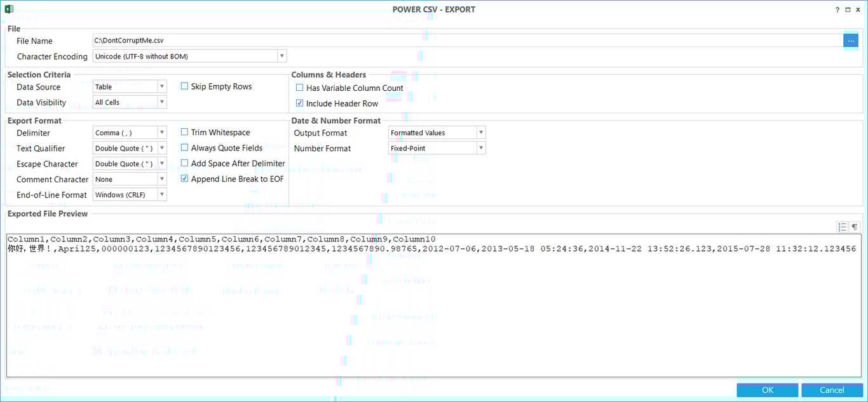Screen dimensions: 868x402
Task: Open Comment Character dropdown showing None
Action: (x=130, y=179)
